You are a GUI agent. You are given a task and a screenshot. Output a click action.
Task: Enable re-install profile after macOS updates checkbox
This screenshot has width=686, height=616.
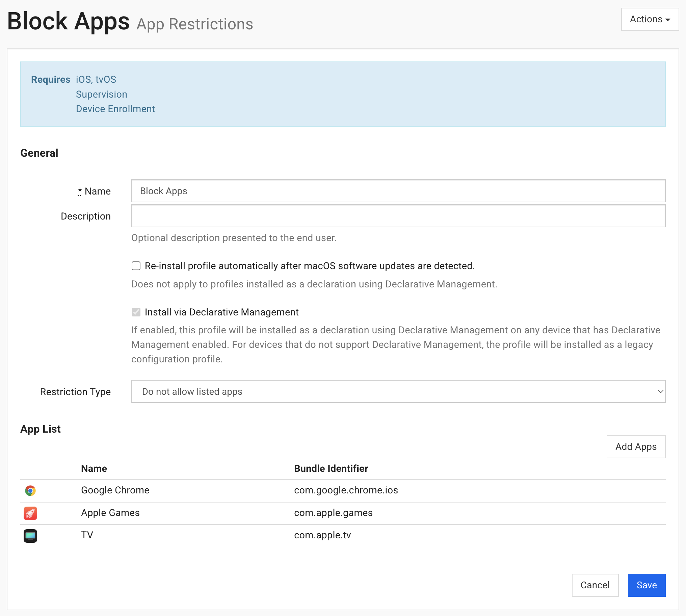click(x=136, y=266)
